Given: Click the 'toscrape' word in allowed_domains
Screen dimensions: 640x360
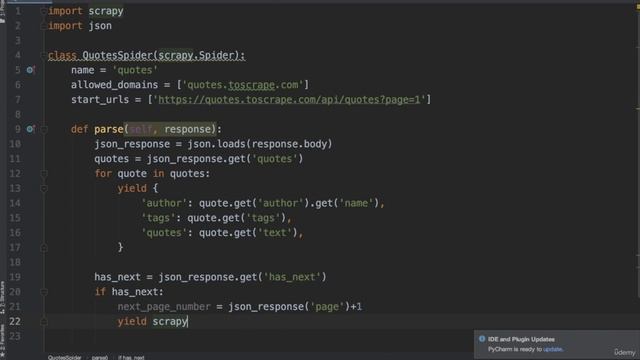Looking at the screenshot, I should click(251, 85).
